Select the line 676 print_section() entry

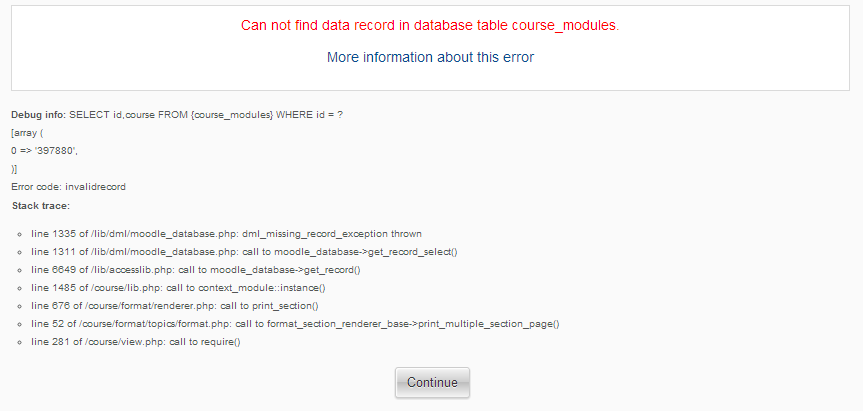(x=175, y=306)
